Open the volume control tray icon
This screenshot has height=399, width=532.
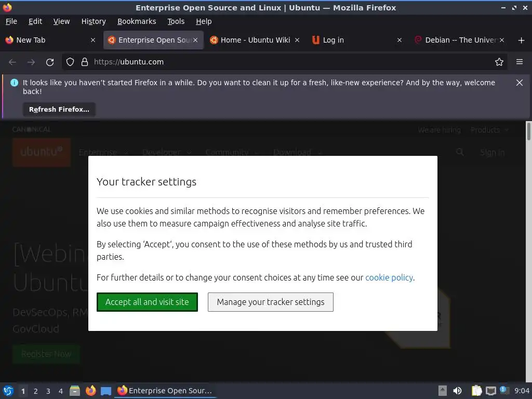(x=457, y=391)
